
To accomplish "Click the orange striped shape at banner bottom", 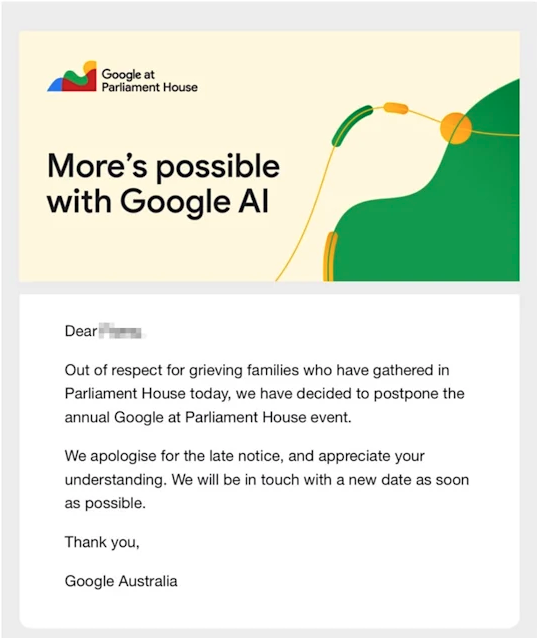I will [330, 256].
